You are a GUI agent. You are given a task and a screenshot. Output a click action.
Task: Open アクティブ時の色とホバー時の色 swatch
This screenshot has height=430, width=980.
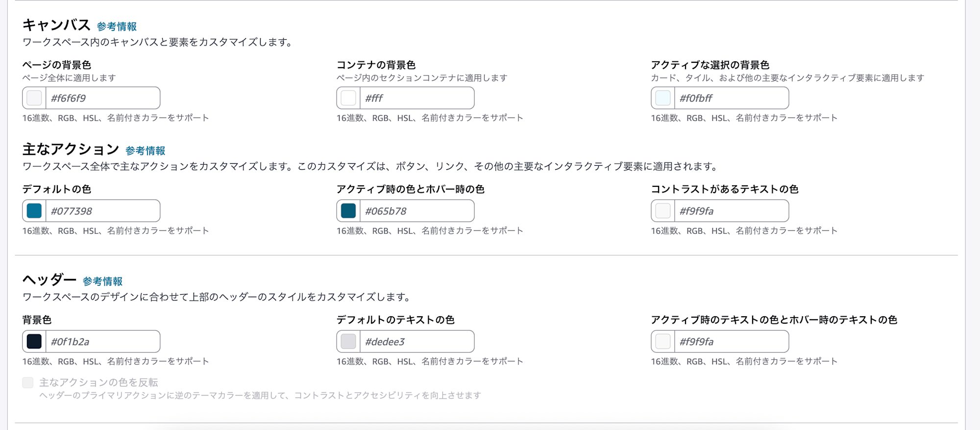pos(348,211)
